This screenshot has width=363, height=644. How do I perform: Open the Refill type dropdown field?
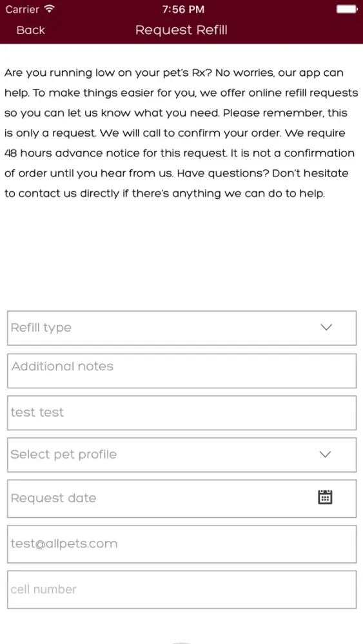click(x=182, y=328)
